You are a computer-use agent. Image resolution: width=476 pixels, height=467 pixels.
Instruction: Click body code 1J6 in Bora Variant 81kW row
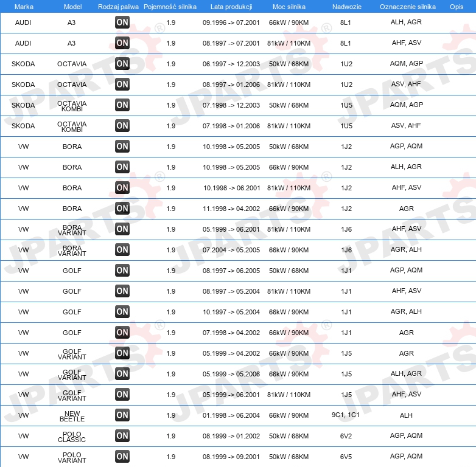click(x=346, y=229)
